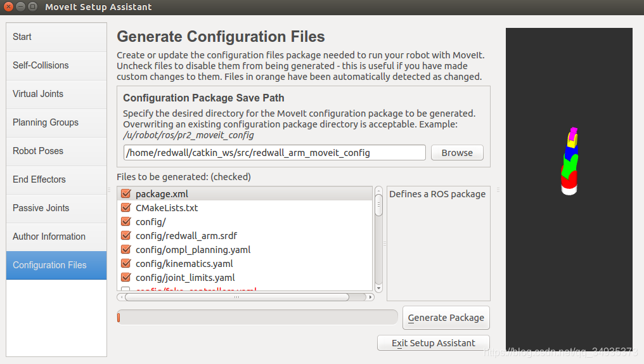644x364 pixels.
Task: Select End Effectors step
Action: (56, 180)
